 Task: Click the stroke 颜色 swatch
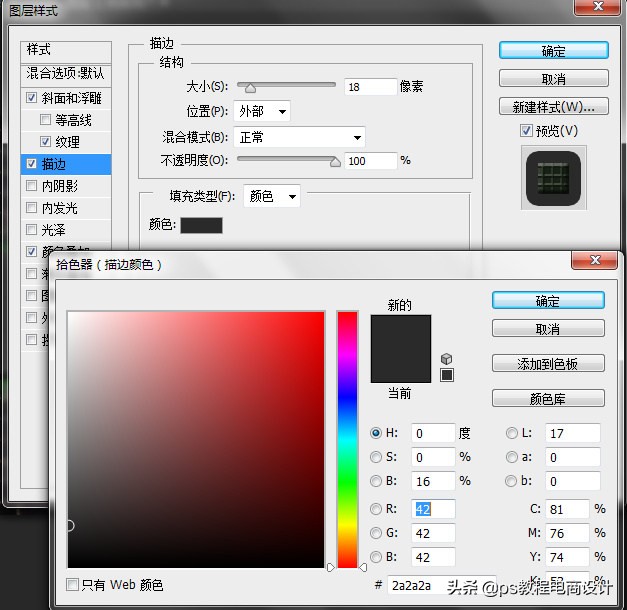click(202, 225)
